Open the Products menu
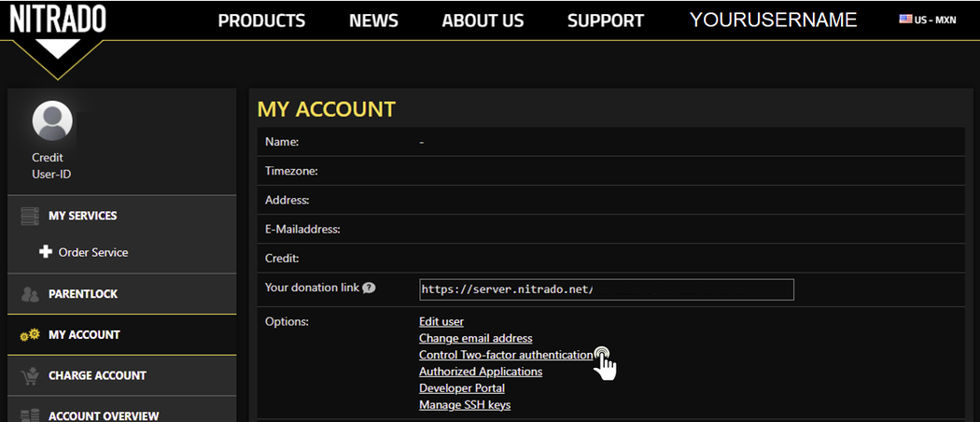The image size is (980, 422). click(261, 21)
